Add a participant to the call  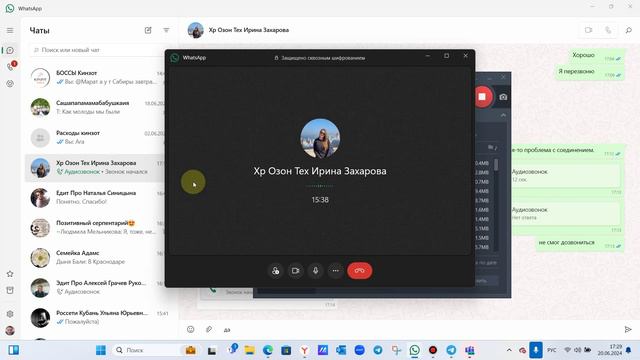click(x=276, y=271)
